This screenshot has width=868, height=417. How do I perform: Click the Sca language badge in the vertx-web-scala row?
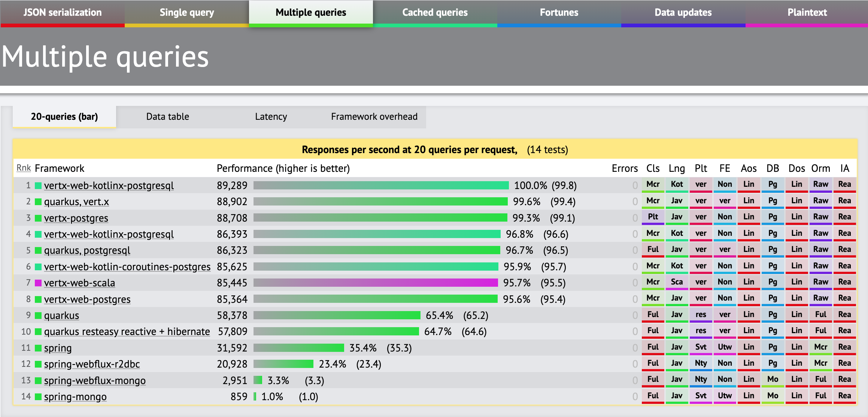click(x=677, y=282)
